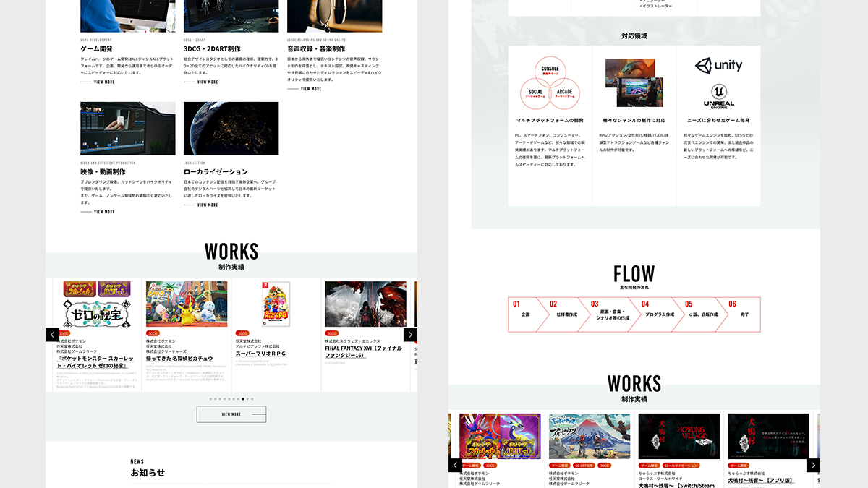Image resolution: width=868 pixels, height=488 pixels.
Task: Click VIEW MORE under ローカライゼーション
Action: pyautogui.click(x=201, y=205)
